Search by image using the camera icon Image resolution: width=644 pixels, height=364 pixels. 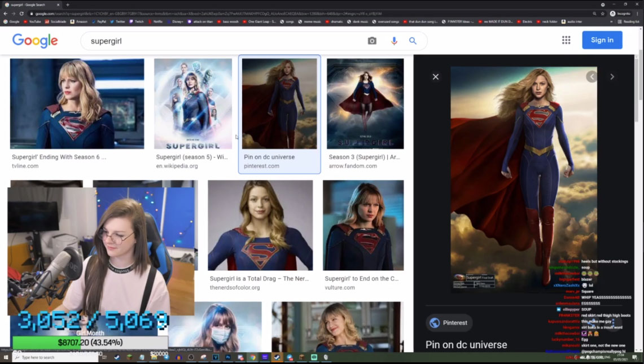click(372, 41)
